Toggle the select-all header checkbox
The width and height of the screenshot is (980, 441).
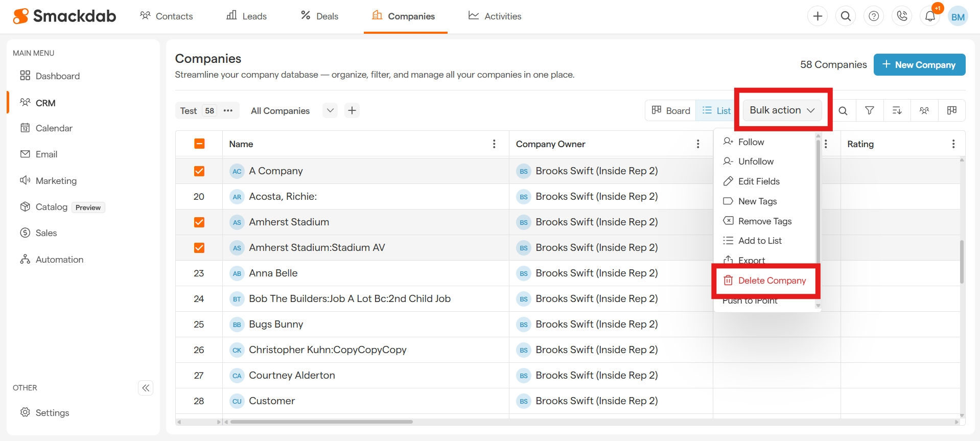(199, 144)
